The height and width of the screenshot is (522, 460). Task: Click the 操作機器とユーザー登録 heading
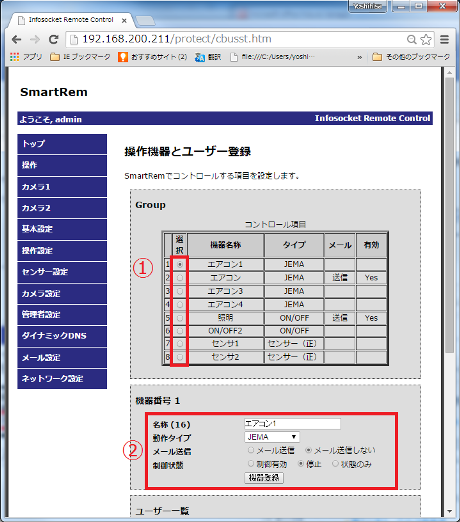pyautogui.click(x=187, y=152)
